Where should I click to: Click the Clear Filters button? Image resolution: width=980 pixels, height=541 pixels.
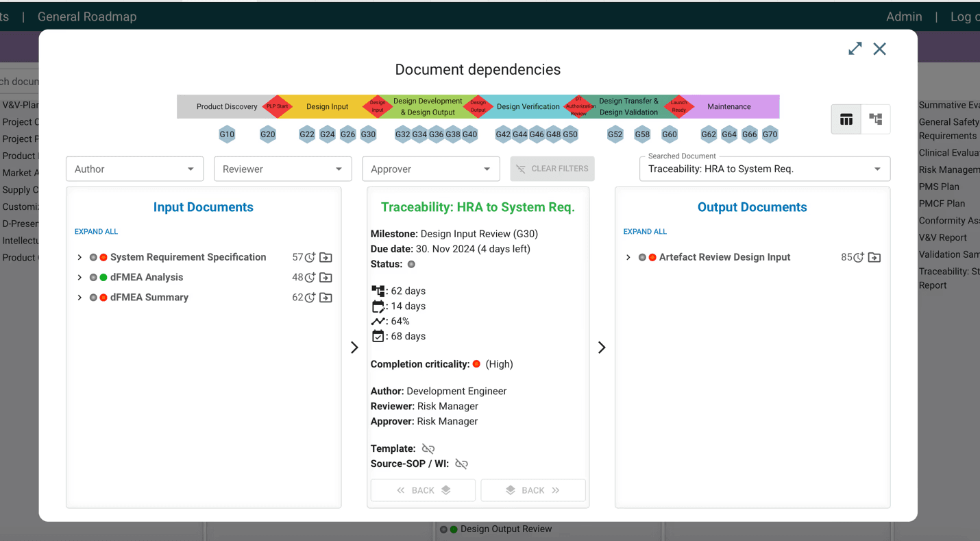pos(552,169)
